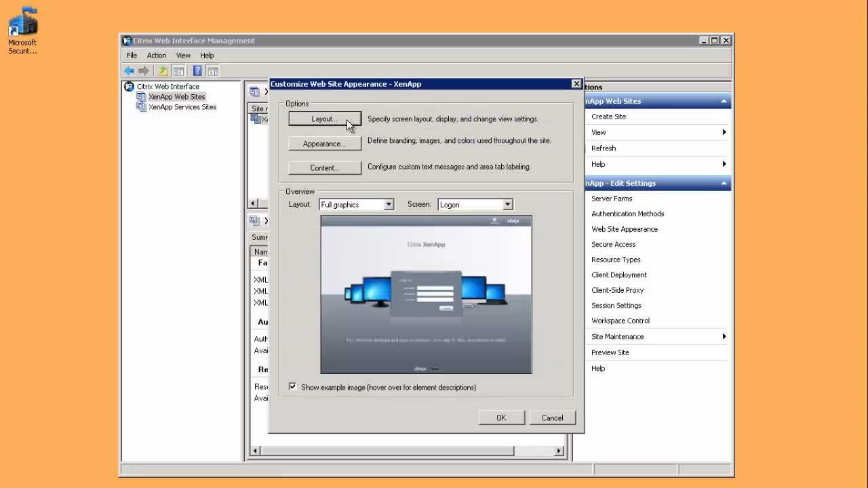Viewport: 868px width, 488px height.
Task: Expand the Site Maintenance submenu
Action: point(724,336)
